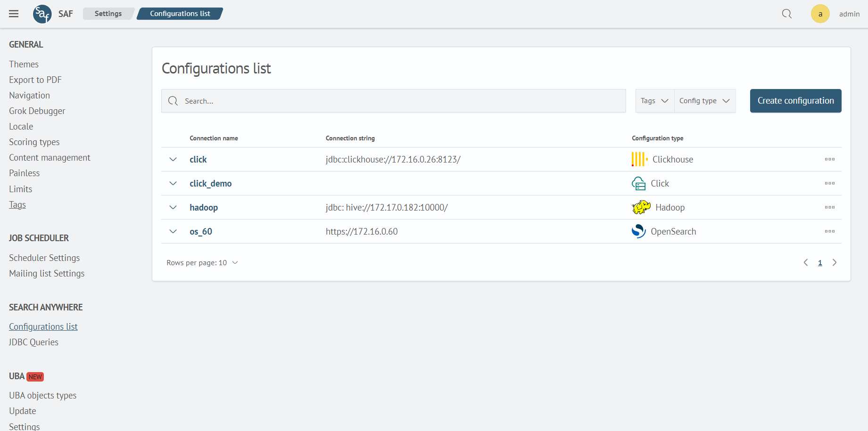Open the Tags filter dropdown
The height and width of the screenshot is (431, 868).
pyautogui.click(x=654, y=101)
